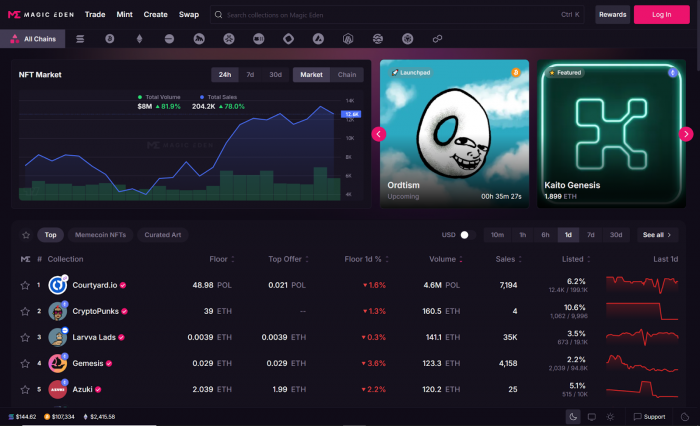Click the Bitcoin price ticker $107,334
The image size is (700, 426).
point(59,417)
